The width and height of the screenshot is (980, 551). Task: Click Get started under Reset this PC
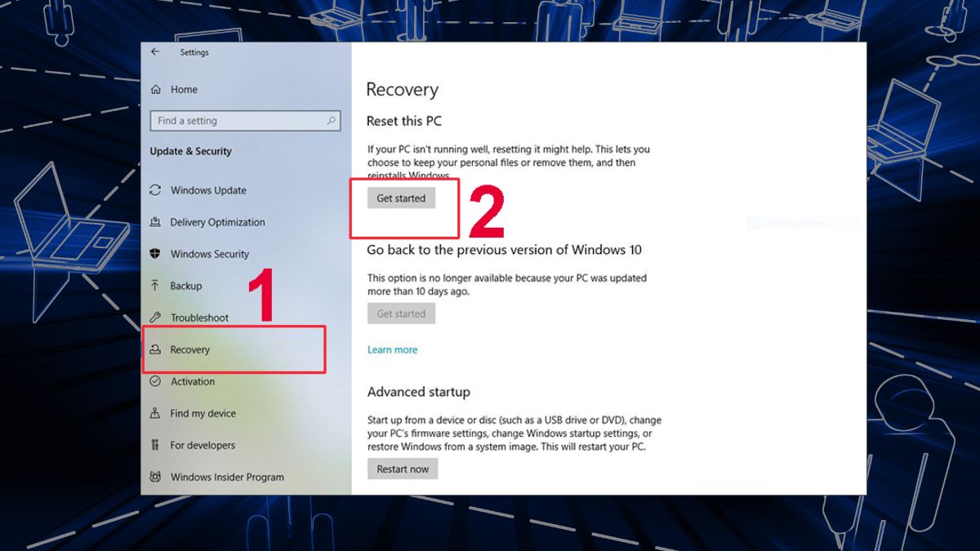click(403, 198)
